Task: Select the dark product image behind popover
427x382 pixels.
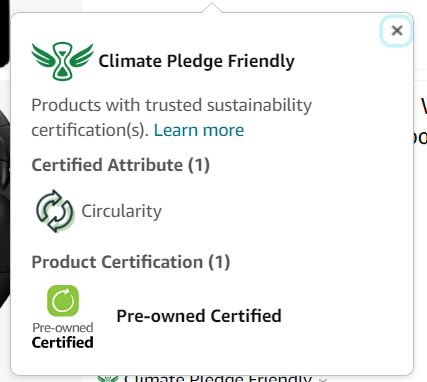Action: point(5,207)
